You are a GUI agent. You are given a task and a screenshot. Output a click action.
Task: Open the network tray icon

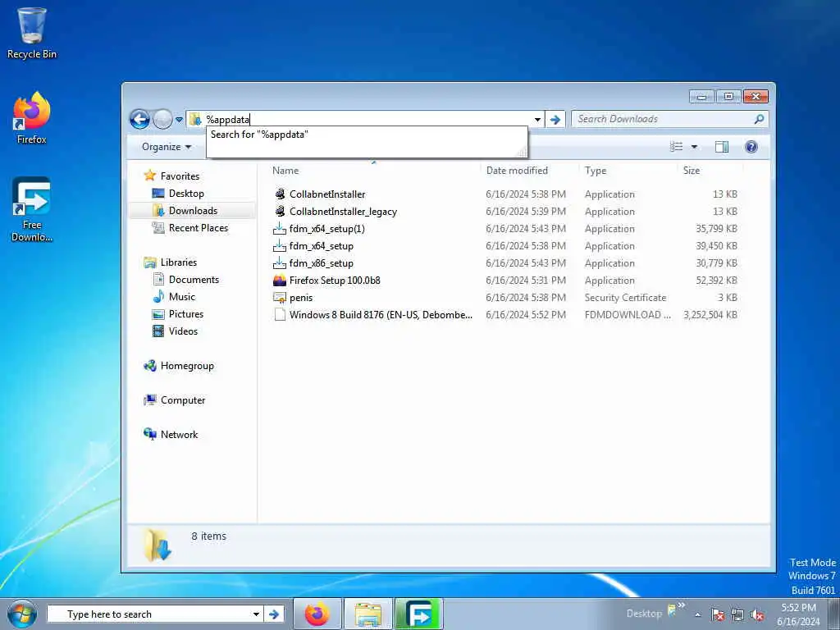click(x=737, y=614)
